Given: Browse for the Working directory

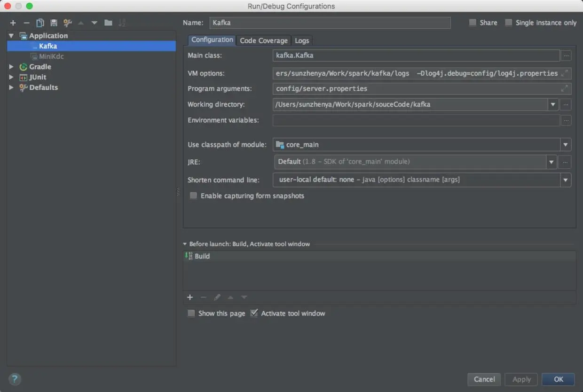Looking at the screenshot, I should coord(567,104).
